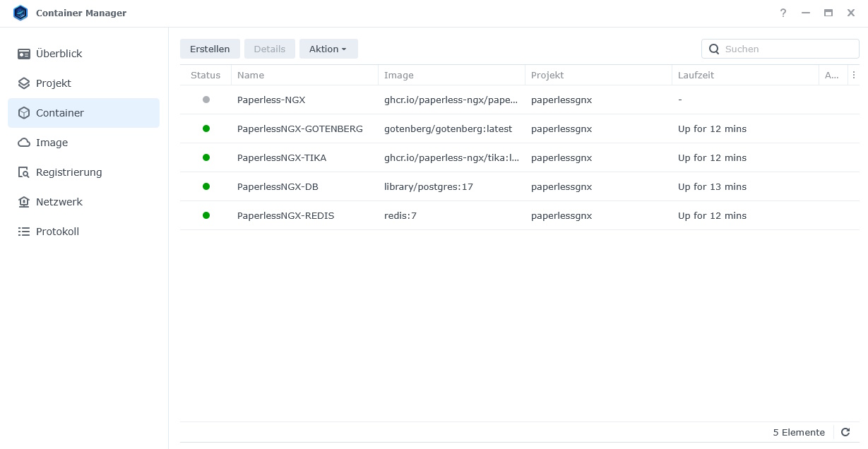Click the Protokoll list icon
The image size is (868, 449).
24,232
